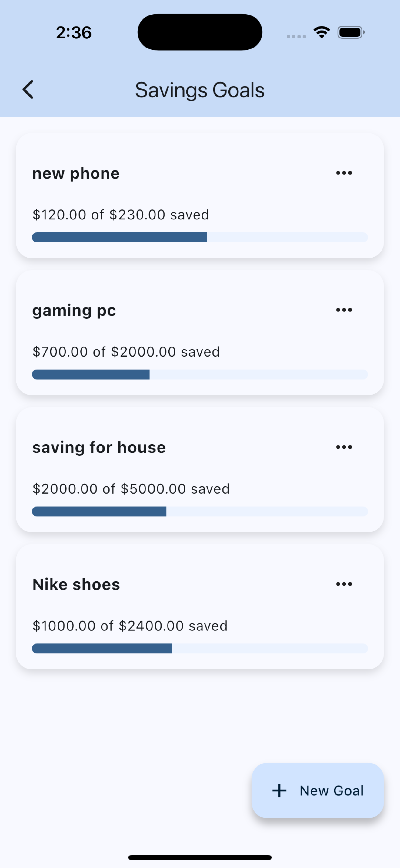The height and width of the screenshot is (868, 400).
Task: Click the new phone progress bar
Action: (200, 237)
